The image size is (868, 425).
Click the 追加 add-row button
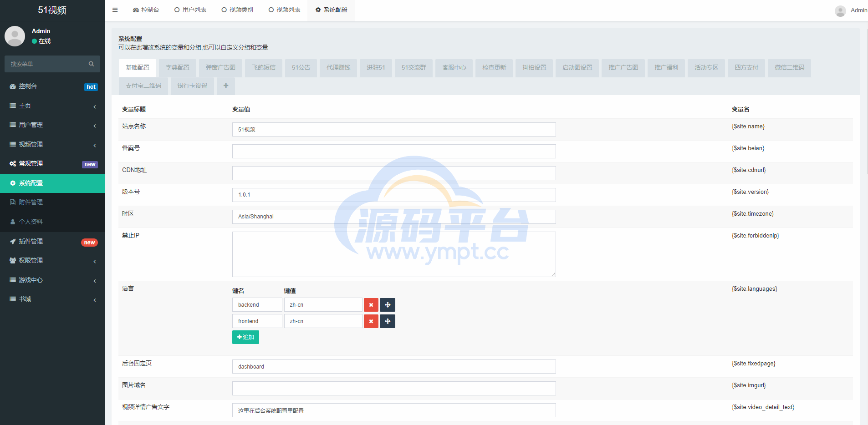tap(245, 337)
